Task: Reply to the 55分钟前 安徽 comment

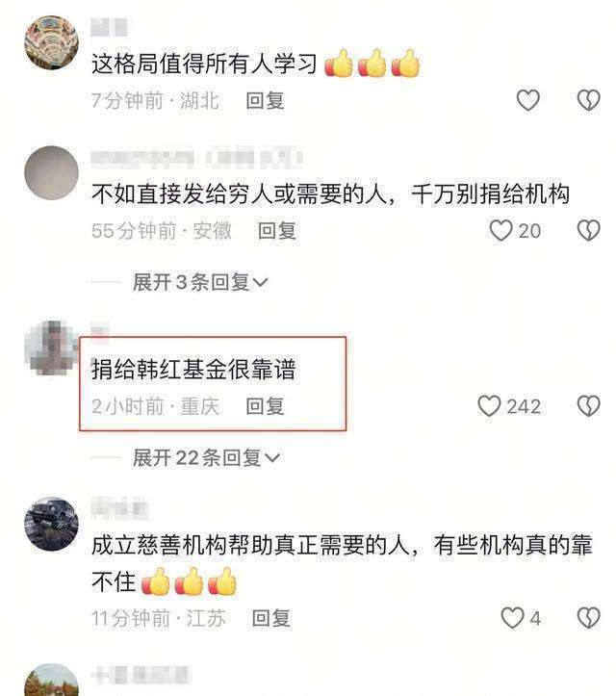Action: click(277, 231)
